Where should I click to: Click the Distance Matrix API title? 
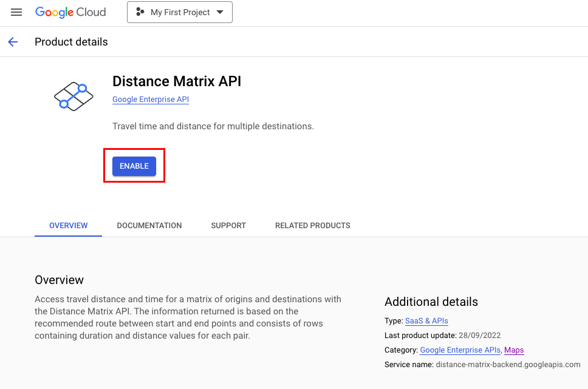[x=177, y=81]
